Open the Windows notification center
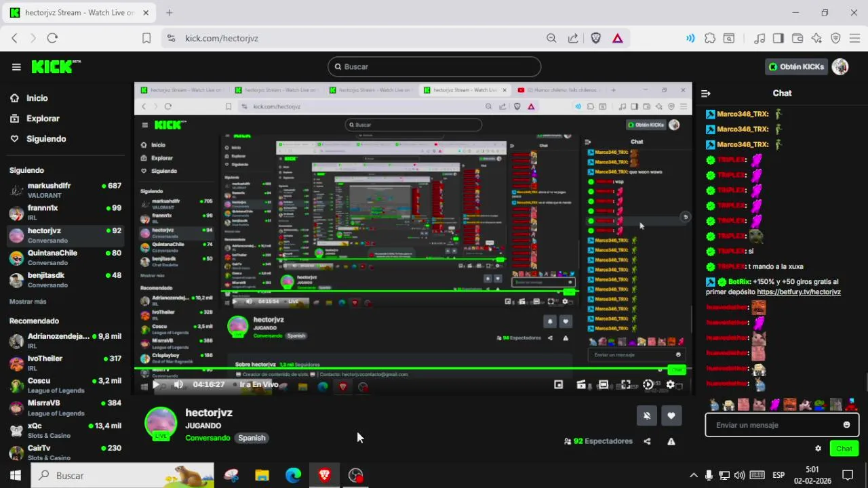 [847, 475]
